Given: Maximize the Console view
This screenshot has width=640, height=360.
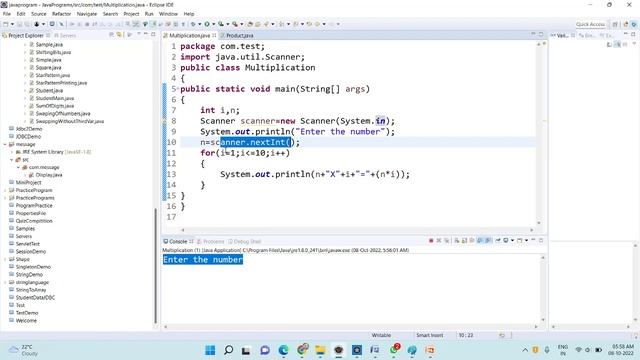Looking at the screenshot, I should [x=541, y=240].
